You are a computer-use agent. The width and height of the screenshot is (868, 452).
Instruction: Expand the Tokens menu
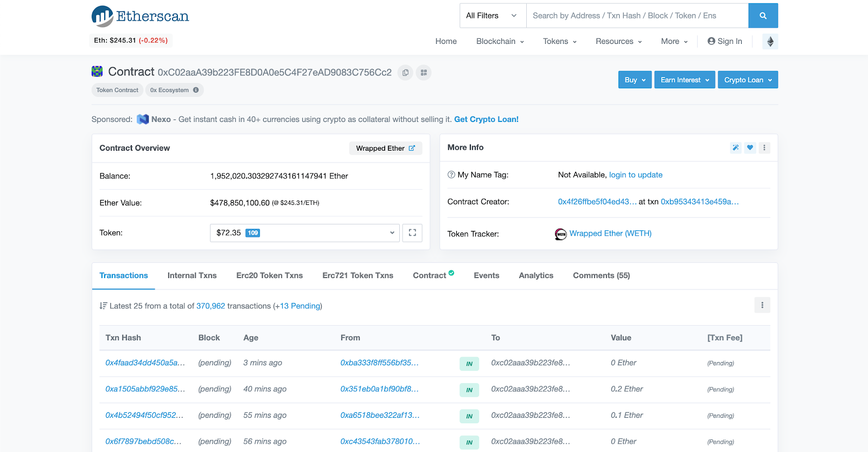(x=560, y=41)
